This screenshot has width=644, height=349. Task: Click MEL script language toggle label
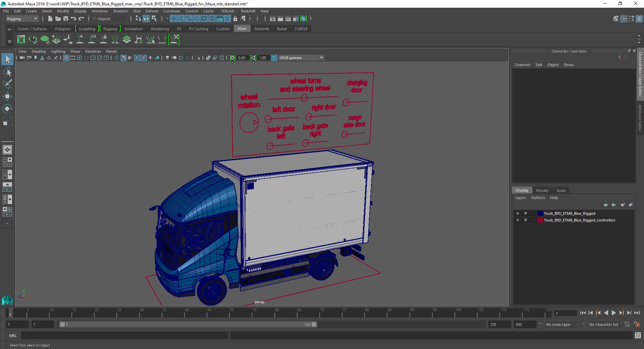coord(13,336)
